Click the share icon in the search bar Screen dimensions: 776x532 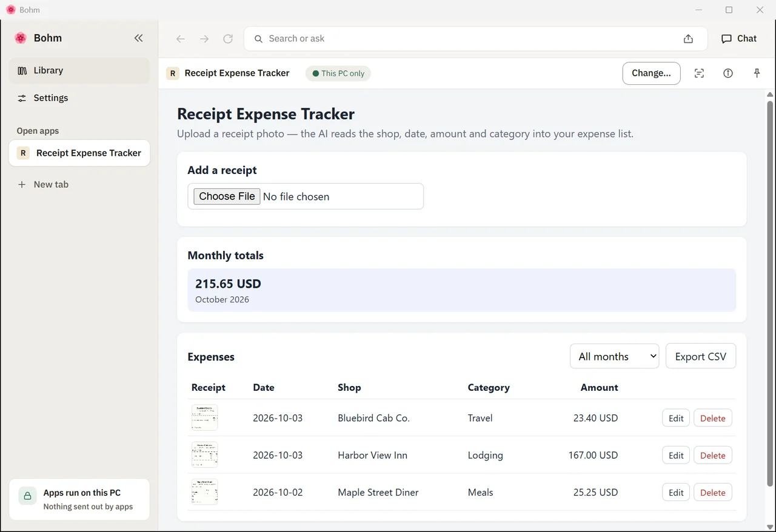point(688,39)
